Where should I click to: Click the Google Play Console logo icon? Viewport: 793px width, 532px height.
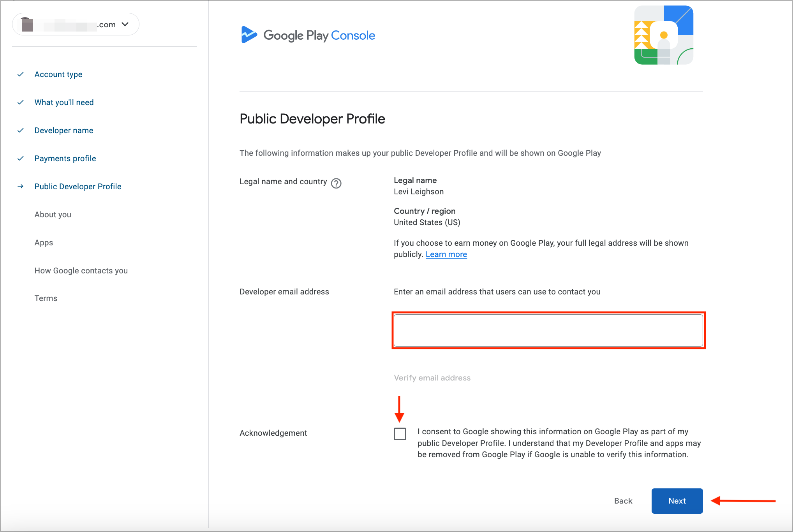(x=249, y=35)
